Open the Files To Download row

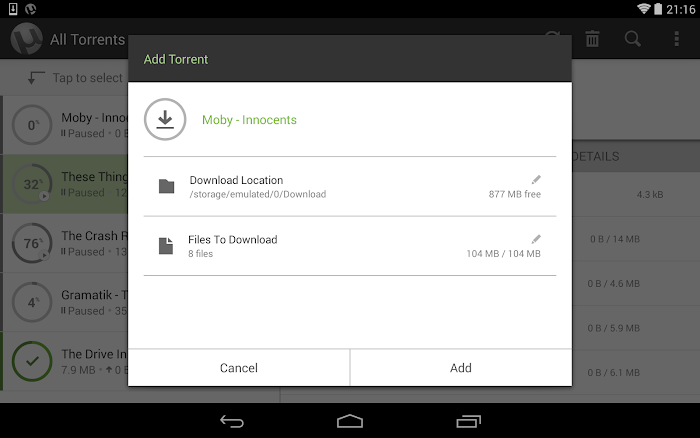click(x=350, y=246)
